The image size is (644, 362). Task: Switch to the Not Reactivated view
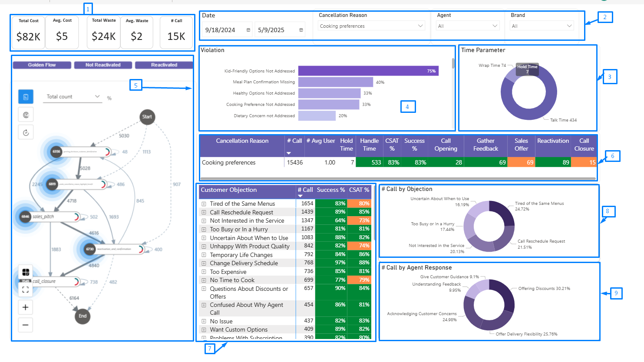pos(103,64)
